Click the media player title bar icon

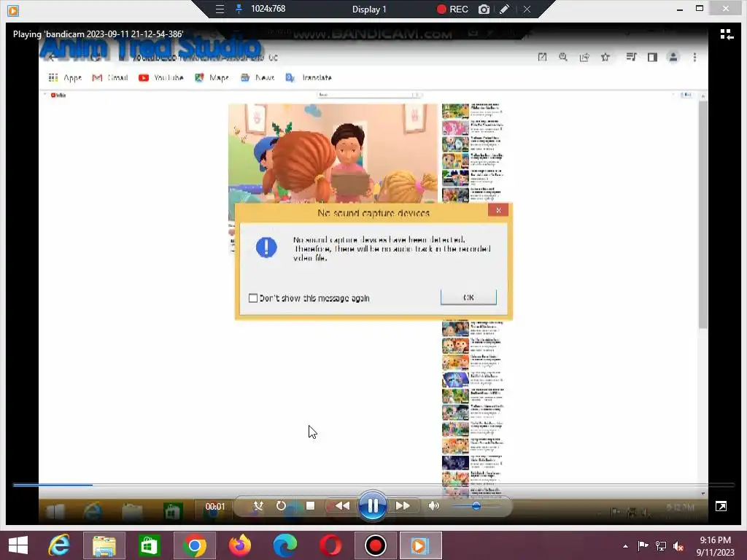point(13,10)
